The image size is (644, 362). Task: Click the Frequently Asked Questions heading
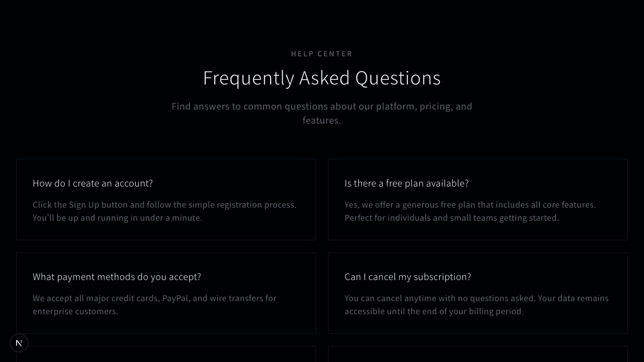(322, 78)
